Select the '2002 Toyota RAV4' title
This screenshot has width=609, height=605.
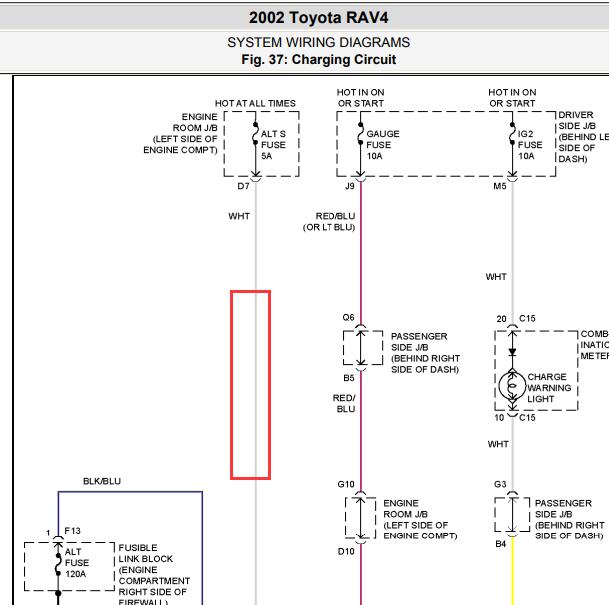pos(318,17)
